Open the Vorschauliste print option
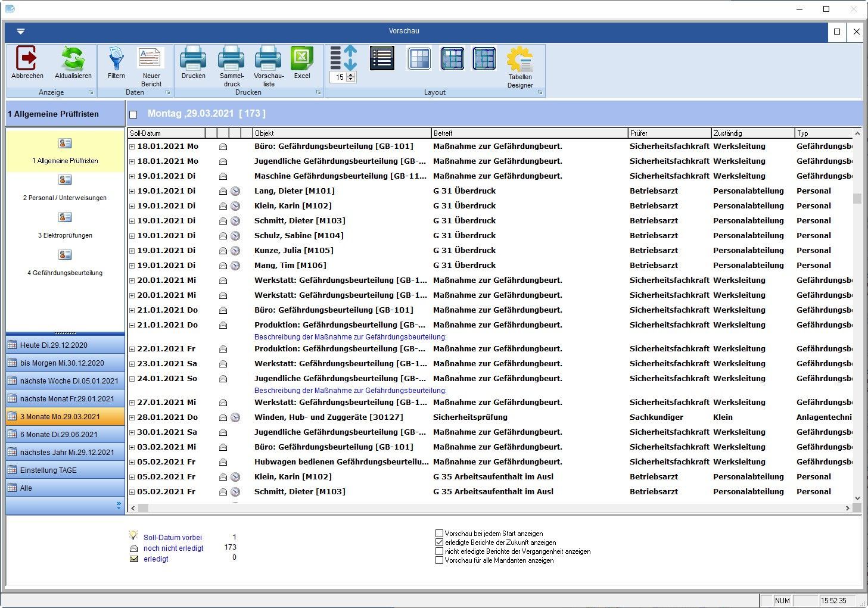Viewport: 868px width, 608px height. 268,60
